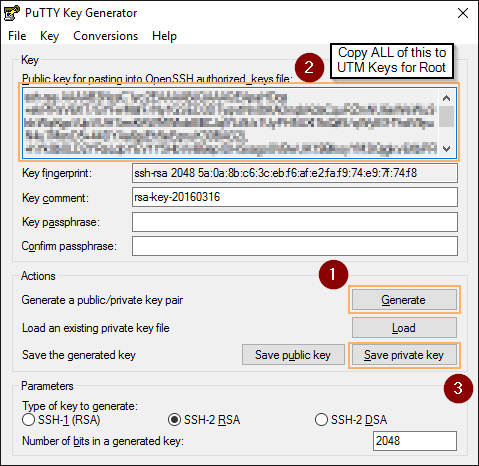Click the red step 1 annotation marker

pyautogui.click(x=333, y=275)
